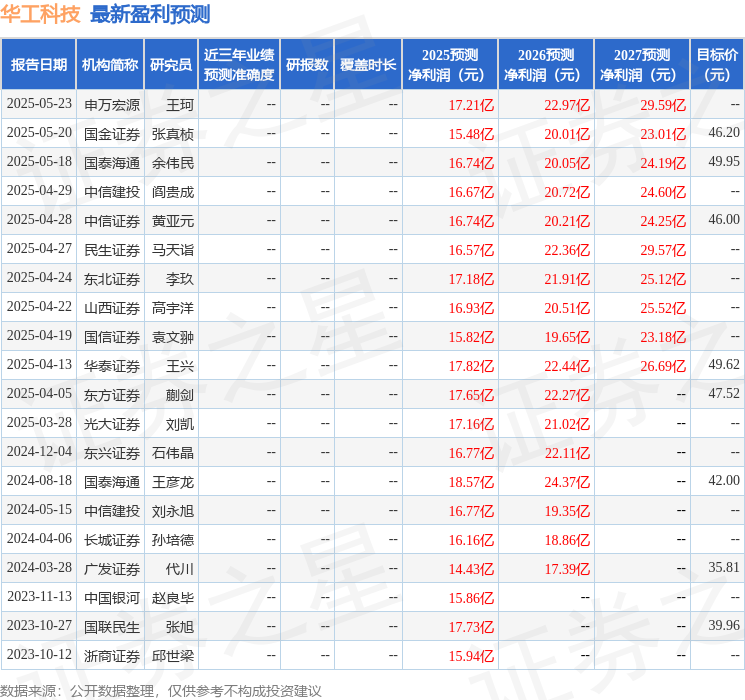The width and height of the screenshot is (745, 700).
Task: Click the 26.69亿 profit forecast value
Action: pyautogui.click(x=663, y=365)
